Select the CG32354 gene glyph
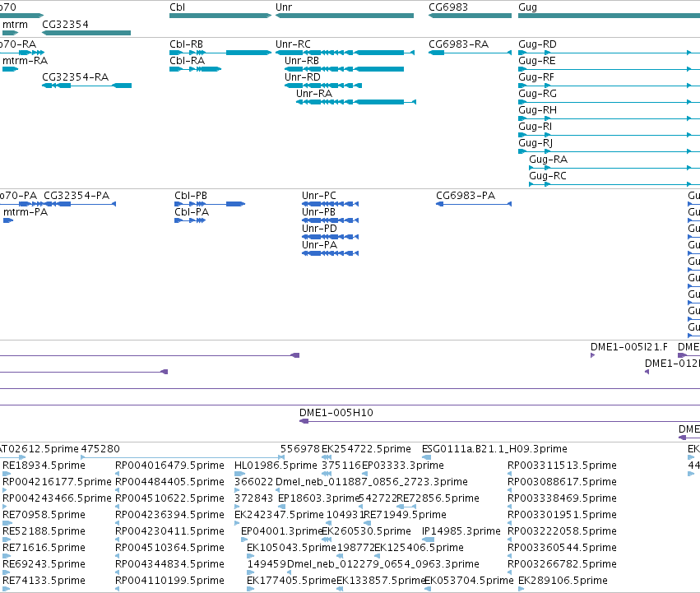 86,33
